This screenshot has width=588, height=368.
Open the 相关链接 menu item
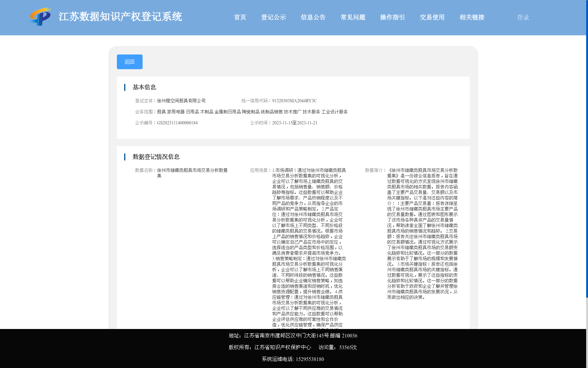click(472, 17)
